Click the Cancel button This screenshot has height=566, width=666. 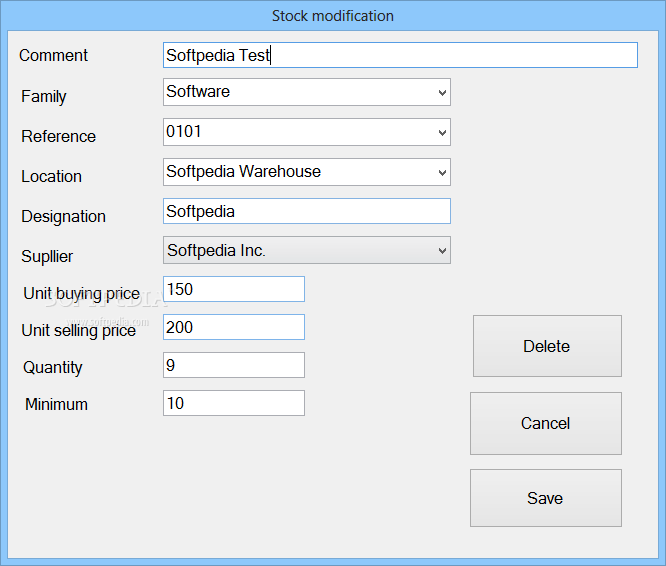pyautogui.click(x=546, y=423)
